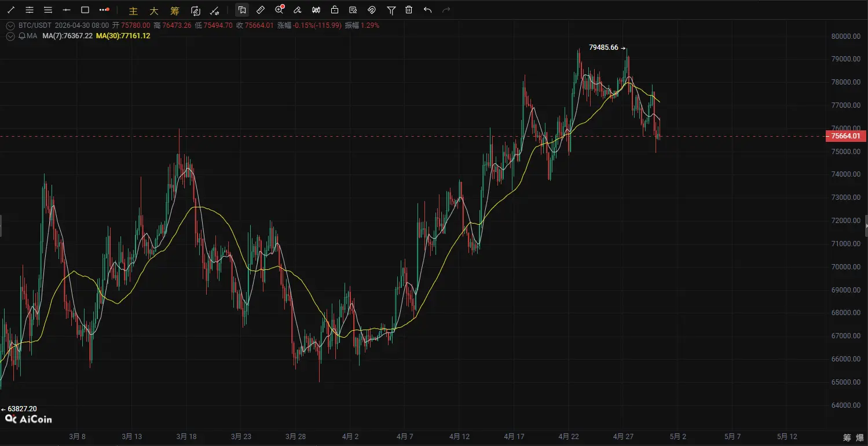Image resolution: width=868 pixels, height=446 pixels.
Task: Open the candlestick chart style icon
Action: tap(316, 10)
